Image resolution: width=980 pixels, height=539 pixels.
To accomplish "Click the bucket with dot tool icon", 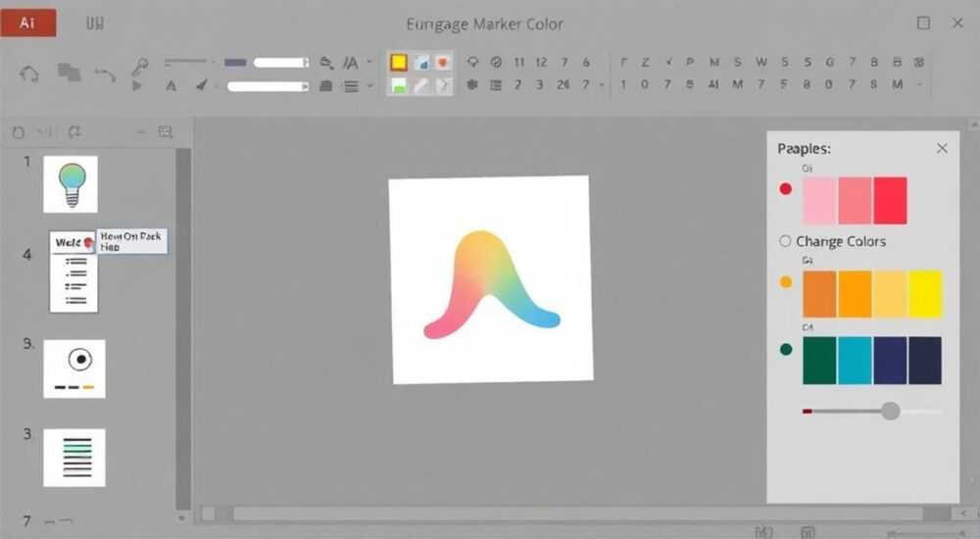I will click(x=325, y=63).
